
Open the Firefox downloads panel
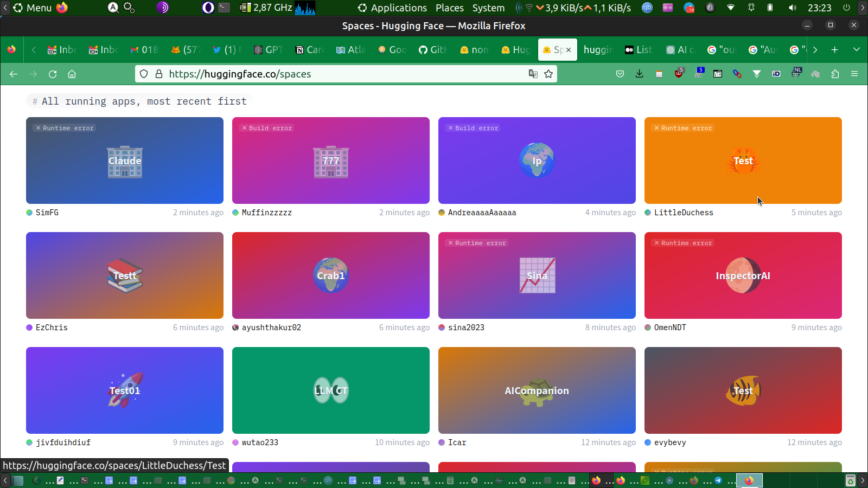(x=640, y=74)
